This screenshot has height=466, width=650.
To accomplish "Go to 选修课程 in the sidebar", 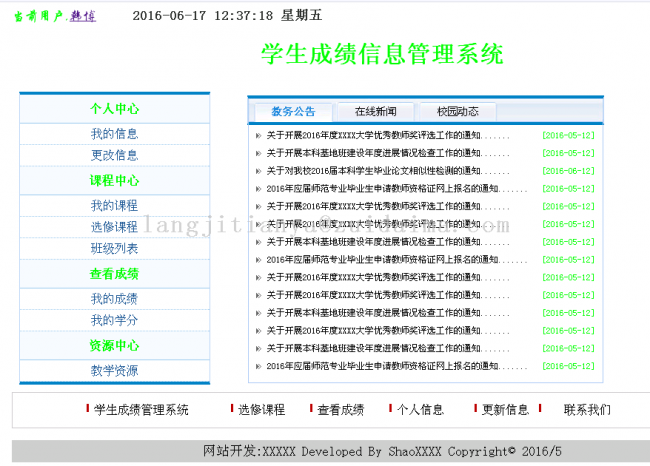I will click(x=114, y=227).
